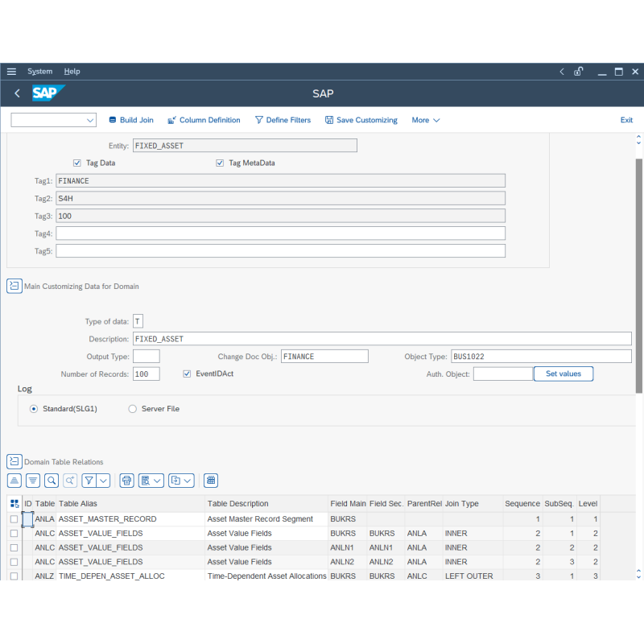The image size is (644, 644).
Task: Open the filter options dropdown arrow
Action: (x=104, y=480)
